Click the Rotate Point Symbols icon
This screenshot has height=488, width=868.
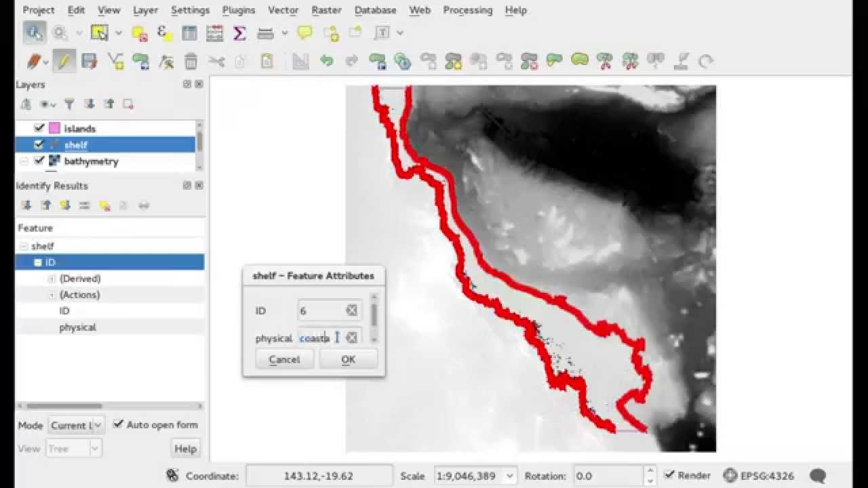click(706, 62)
